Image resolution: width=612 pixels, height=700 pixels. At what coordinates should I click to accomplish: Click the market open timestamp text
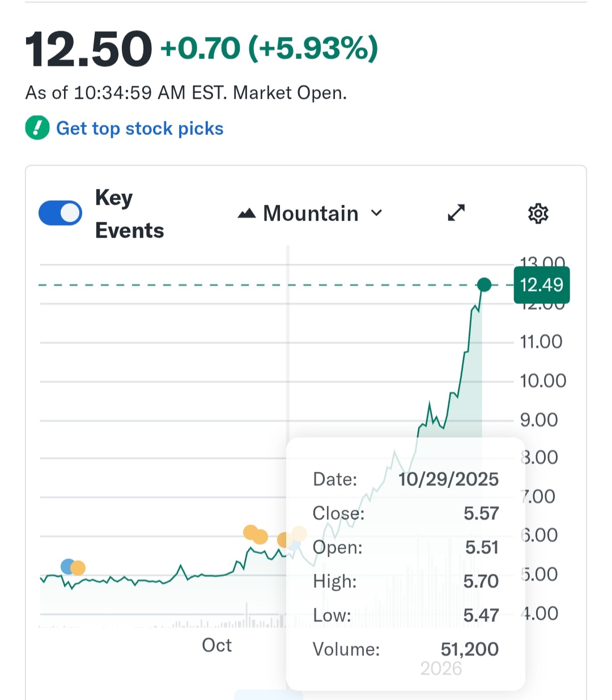click(x=186, y=93)
